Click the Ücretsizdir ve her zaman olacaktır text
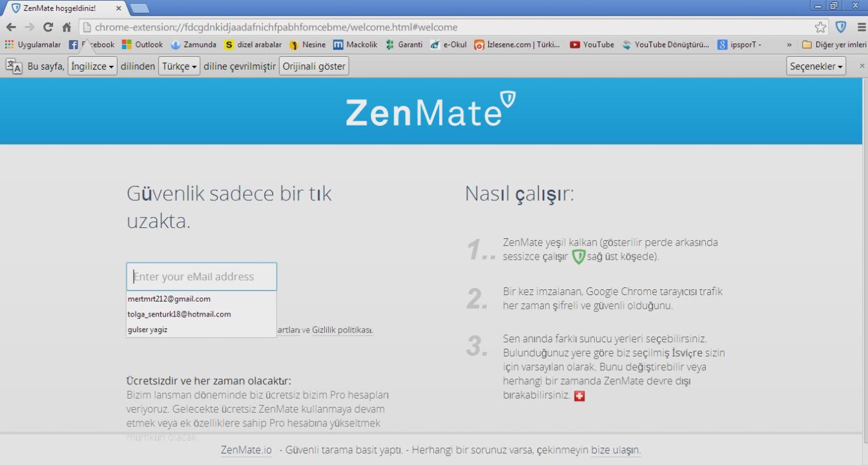 coord(209,381)
